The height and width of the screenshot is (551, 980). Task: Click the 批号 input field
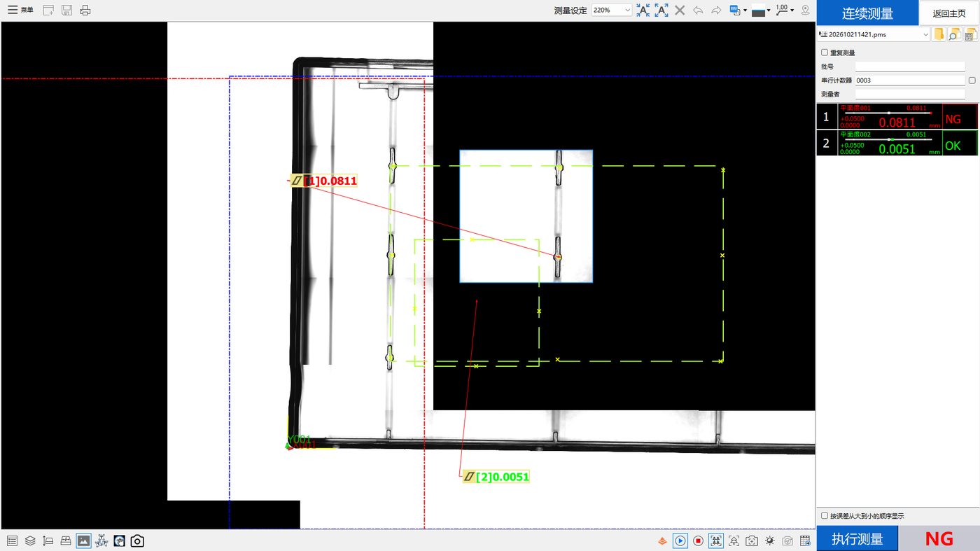pos(910,67)
